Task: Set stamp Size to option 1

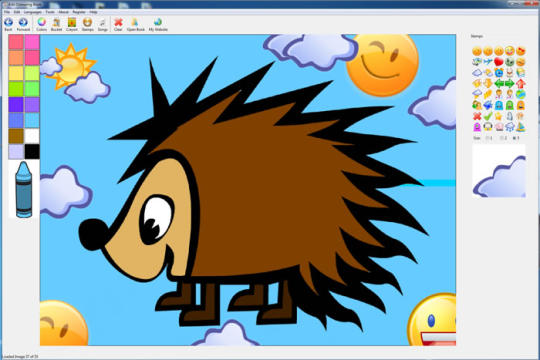Action: point(489,138)
